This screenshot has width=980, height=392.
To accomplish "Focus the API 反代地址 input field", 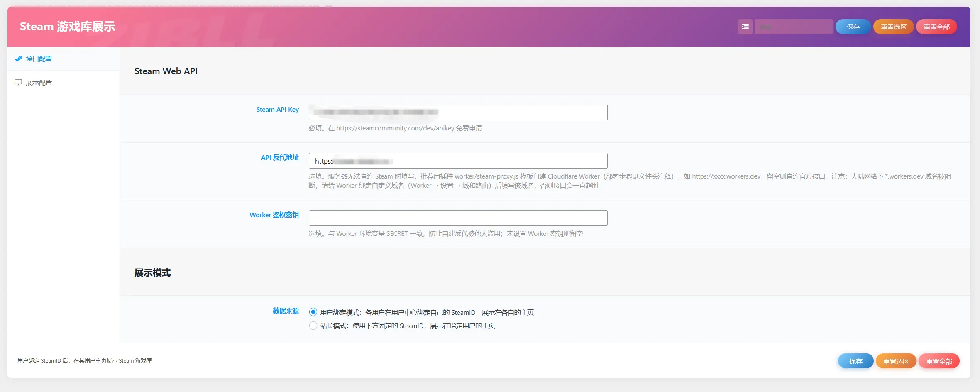I will coord(458,161).
